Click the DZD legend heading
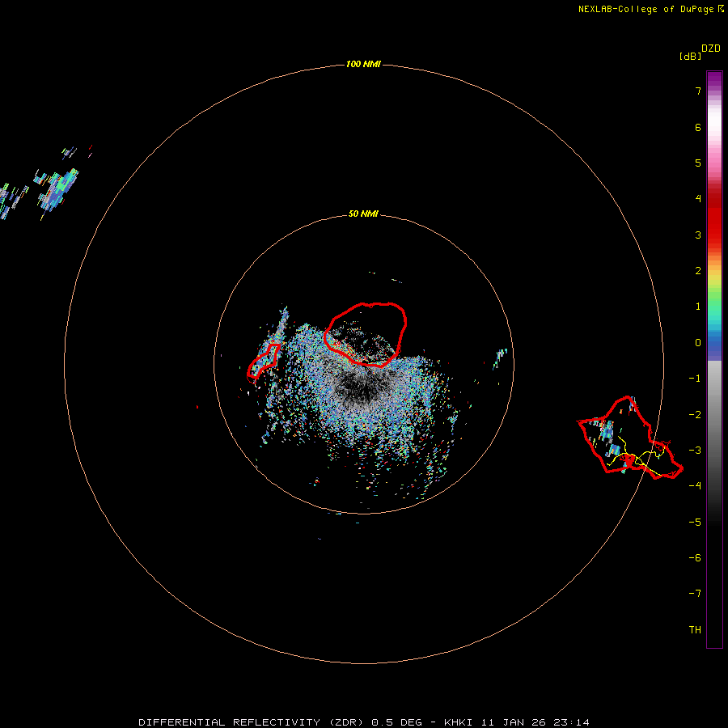 click(x=711, y=49)
